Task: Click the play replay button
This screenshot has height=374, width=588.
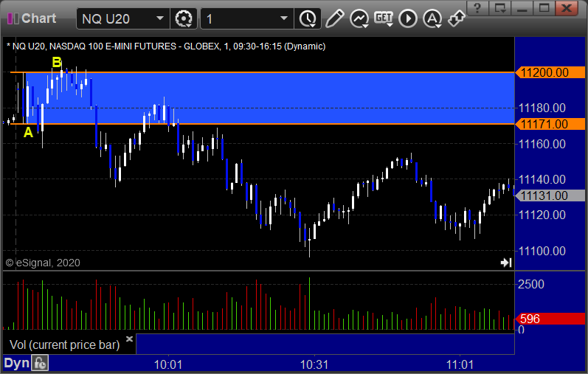Action: (408, 18)
